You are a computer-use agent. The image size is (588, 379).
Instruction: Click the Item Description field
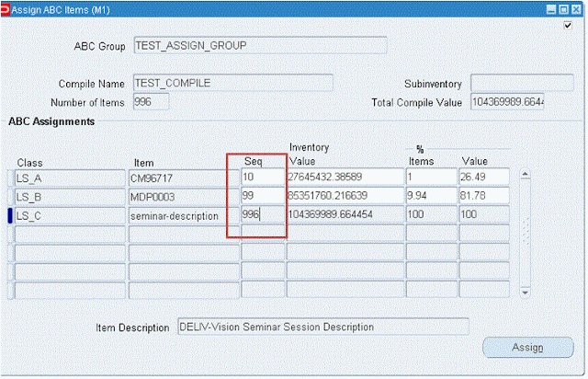tap(323, 327)
